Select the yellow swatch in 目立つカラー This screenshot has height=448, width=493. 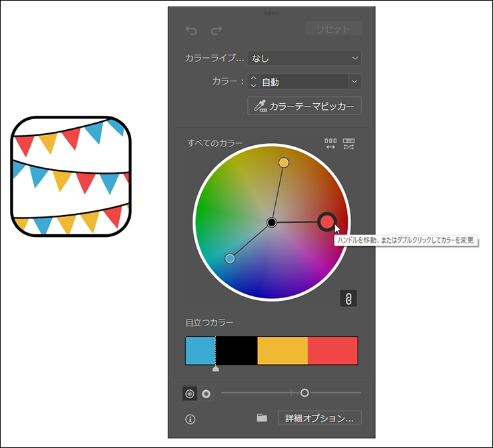282,350
